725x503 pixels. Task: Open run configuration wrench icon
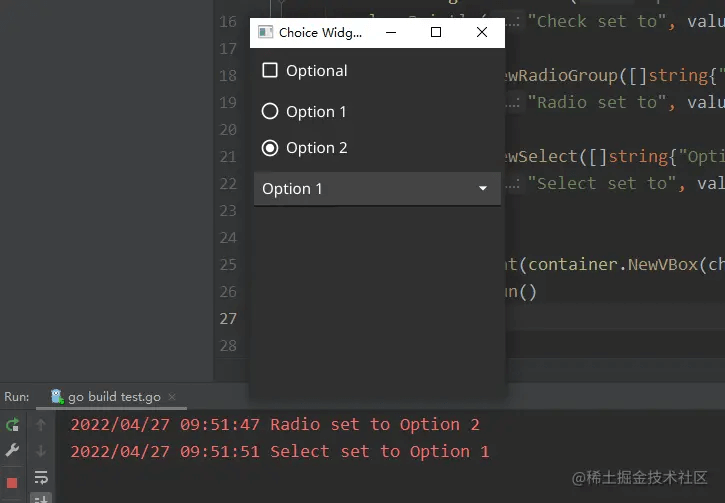13,451
